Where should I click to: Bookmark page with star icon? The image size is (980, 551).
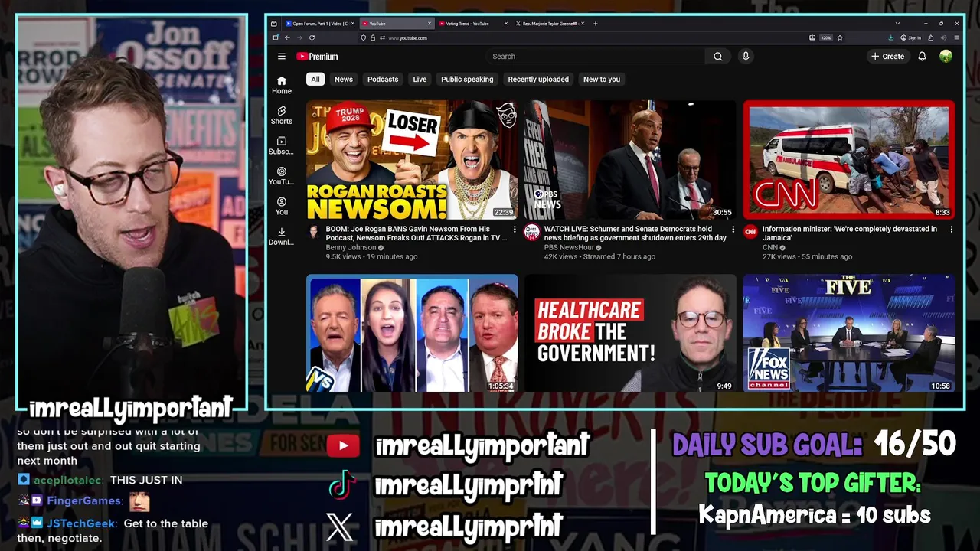click(840, 37)
